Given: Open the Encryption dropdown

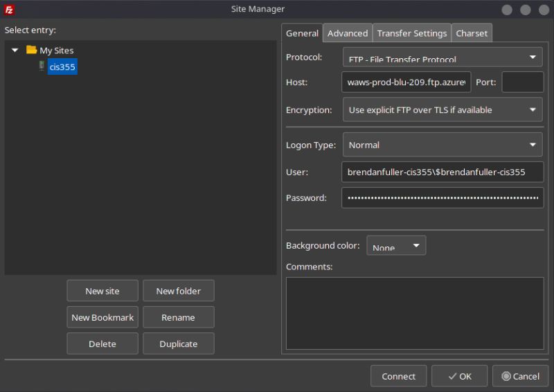Looking at the screenshot, I should click(443, 110).
